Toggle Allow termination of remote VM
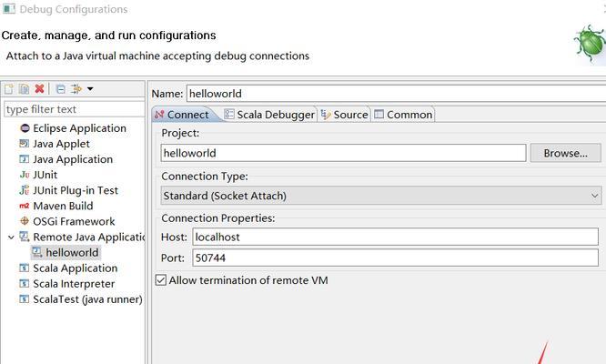The width and height of the screenshot is (606, 364). click(x=161, y=280)
